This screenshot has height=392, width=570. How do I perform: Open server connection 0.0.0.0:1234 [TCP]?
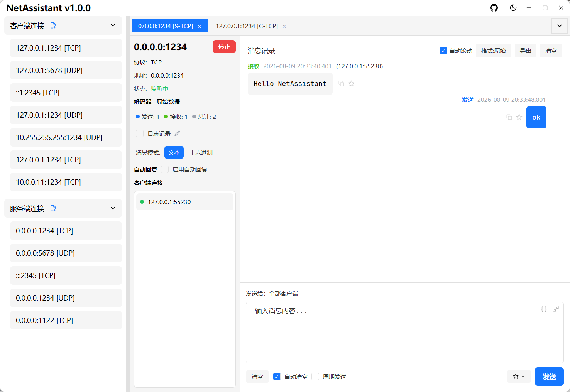66,231
